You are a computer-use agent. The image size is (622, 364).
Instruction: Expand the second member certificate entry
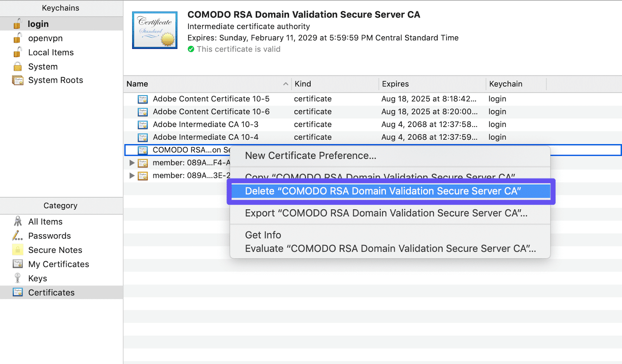(x=132, y=176)
